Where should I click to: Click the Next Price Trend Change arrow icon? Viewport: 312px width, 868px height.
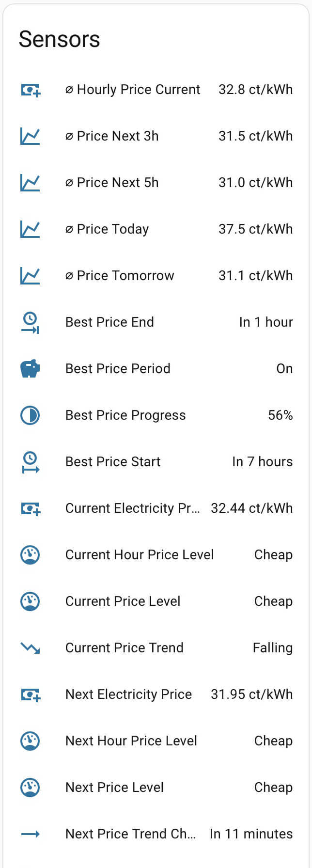click(x=30, y=834)
